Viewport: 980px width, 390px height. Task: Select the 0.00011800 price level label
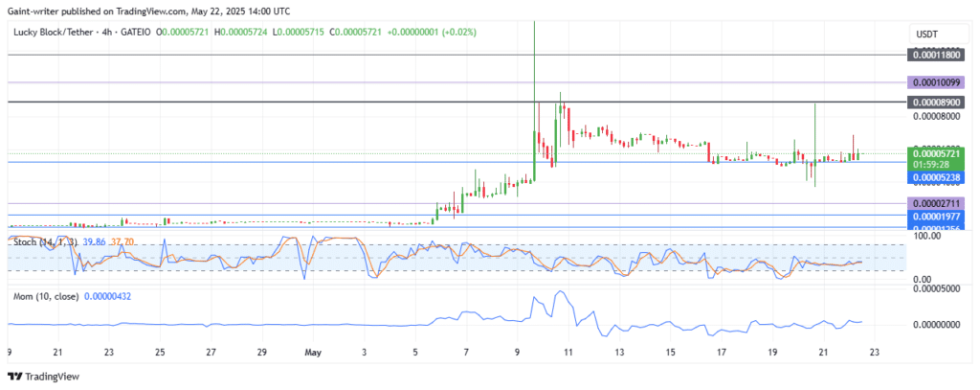click(x=934, y=55)
